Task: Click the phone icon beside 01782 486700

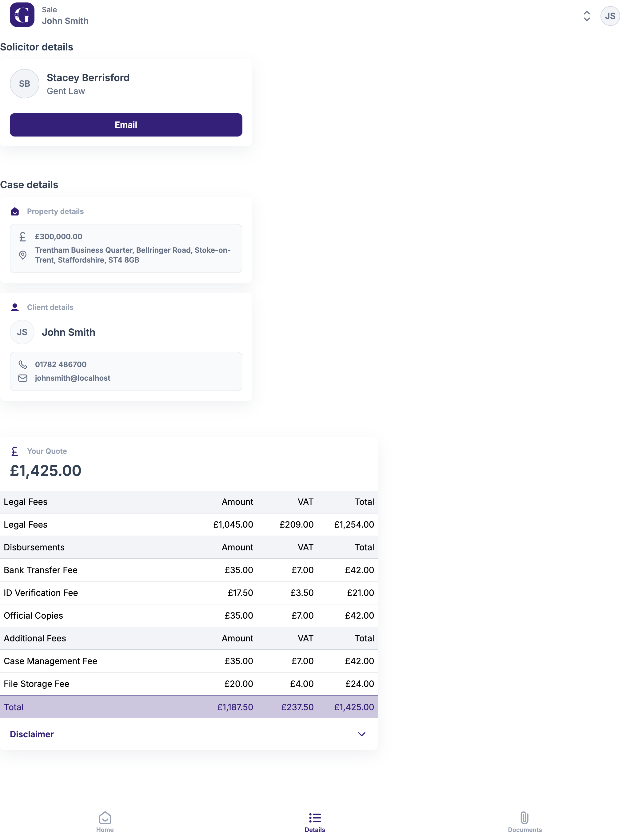Action: [x=23, y=365]
